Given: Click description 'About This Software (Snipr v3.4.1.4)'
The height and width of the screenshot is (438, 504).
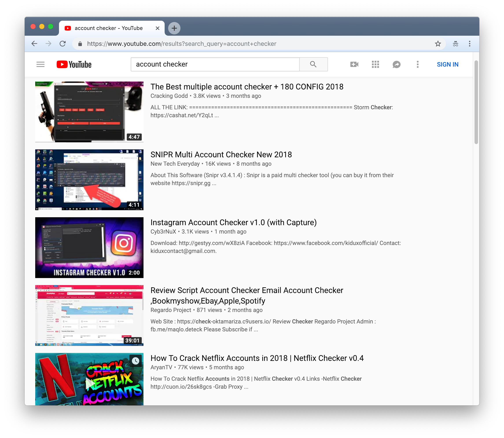Looking at the screenshot, I should point(272,179).
